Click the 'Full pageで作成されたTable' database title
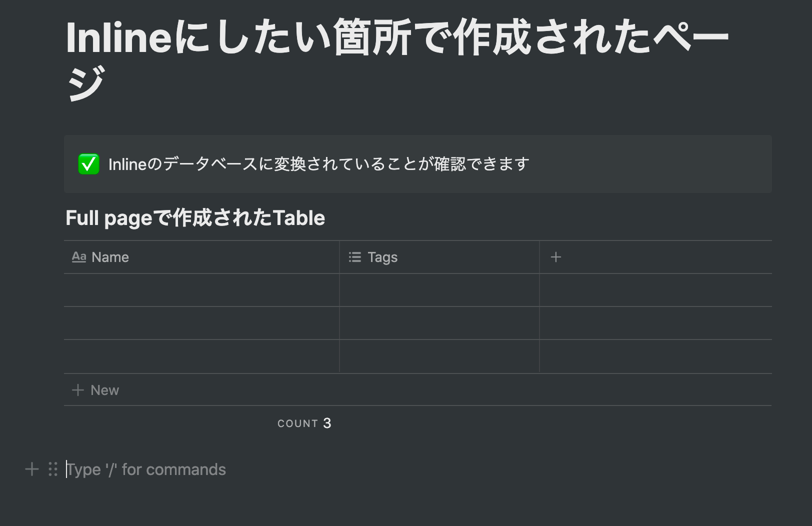Screen dimensions: 812x526 click(x=195, y=218)
